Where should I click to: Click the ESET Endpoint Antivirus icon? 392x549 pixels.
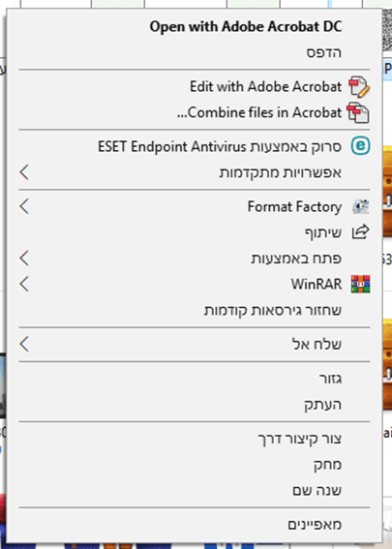click(x=360, y=146)
